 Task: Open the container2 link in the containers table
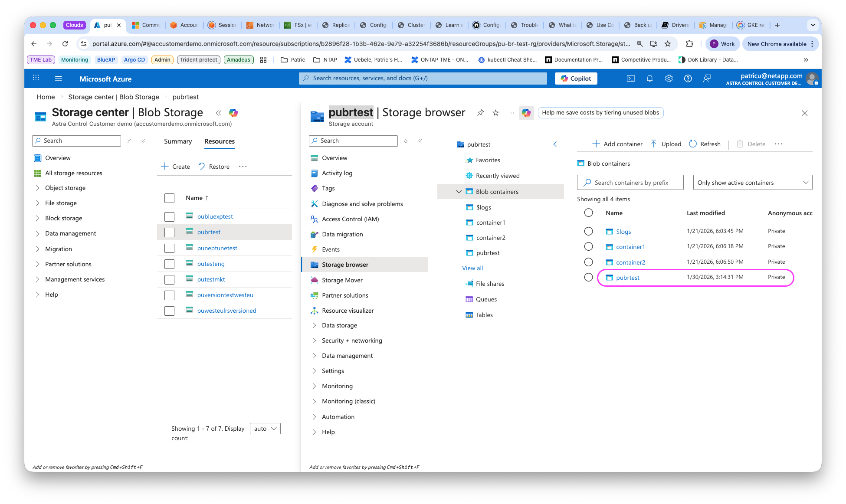[630, 262]
